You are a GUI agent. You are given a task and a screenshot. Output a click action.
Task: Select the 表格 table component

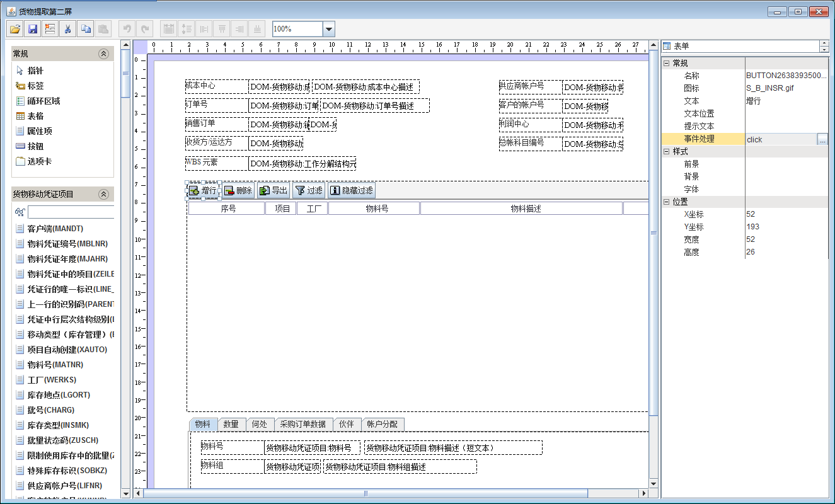[35, 116]
